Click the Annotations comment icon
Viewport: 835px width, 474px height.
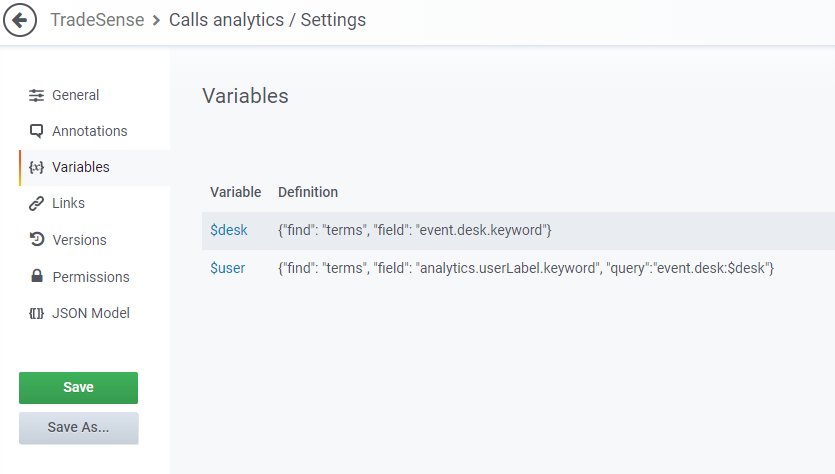[37, 131]
